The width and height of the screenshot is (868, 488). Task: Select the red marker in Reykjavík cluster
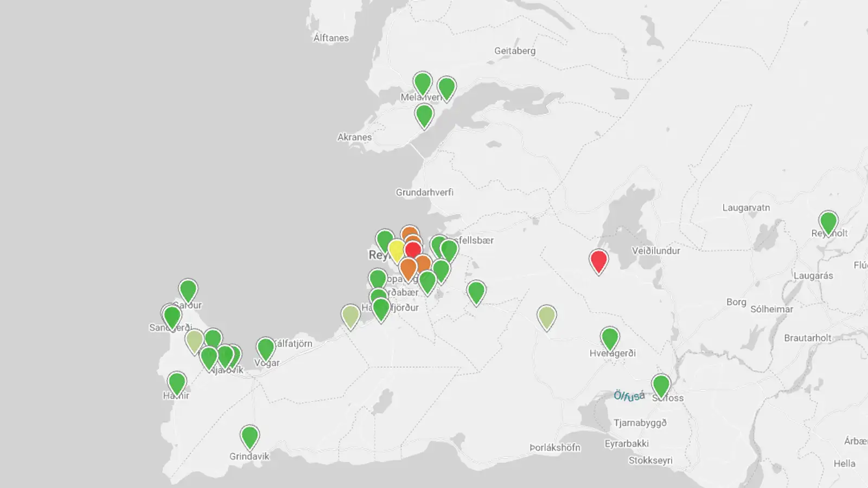point(413,250)
